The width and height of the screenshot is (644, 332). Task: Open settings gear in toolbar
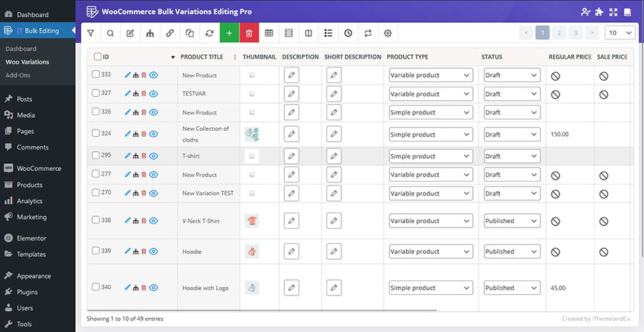(x=388, y=34)
